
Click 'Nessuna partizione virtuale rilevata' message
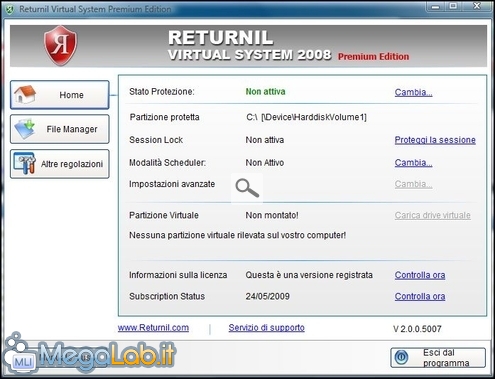tap(237, 235)
